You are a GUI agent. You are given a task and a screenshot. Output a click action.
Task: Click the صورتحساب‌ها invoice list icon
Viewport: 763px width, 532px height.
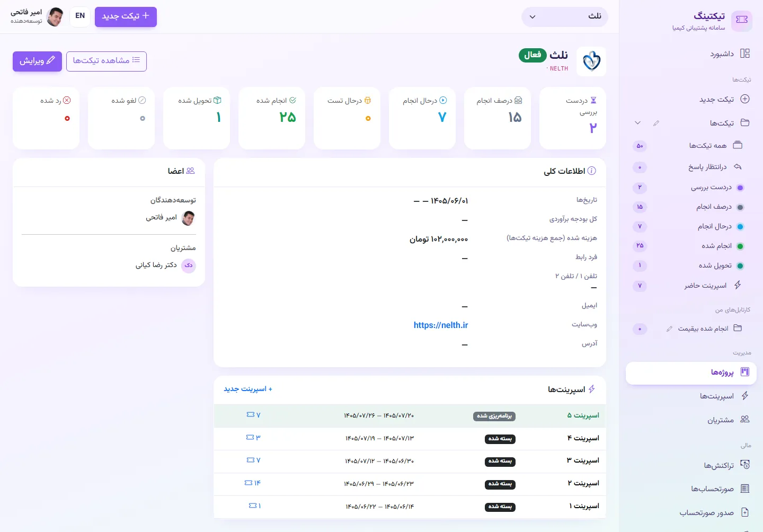point(745,489)
